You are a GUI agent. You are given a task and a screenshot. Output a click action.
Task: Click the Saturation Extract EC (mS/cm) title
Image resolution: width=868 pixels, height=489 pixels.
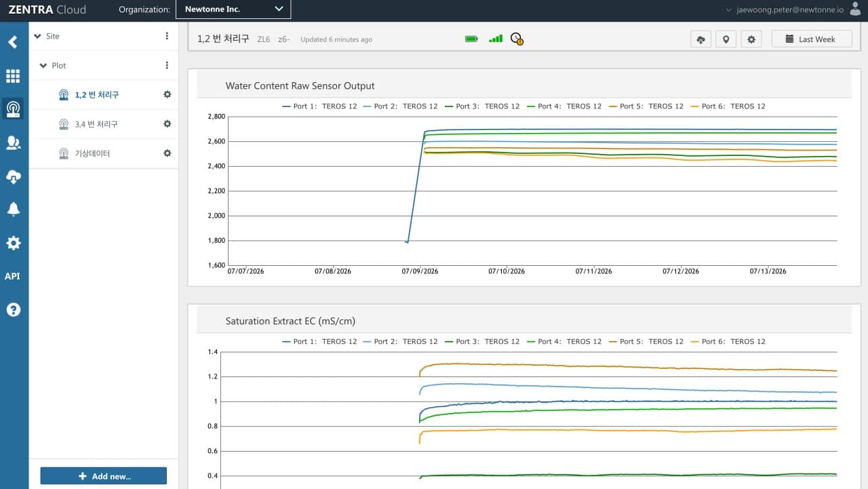[290, 321]
